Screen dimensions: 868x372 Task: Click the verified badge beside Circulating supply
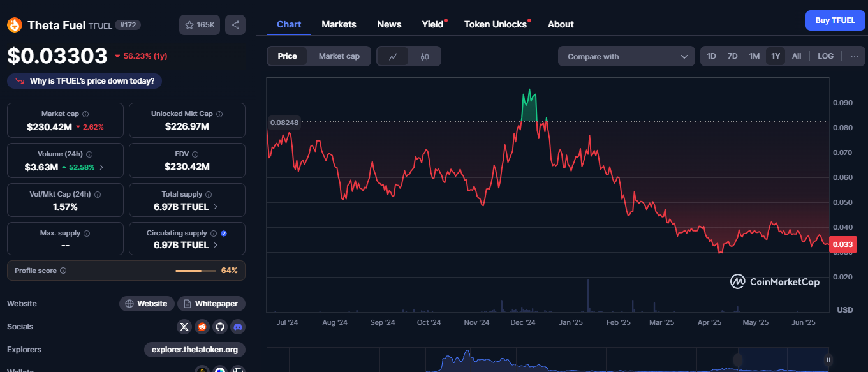(x=224, y=234)
